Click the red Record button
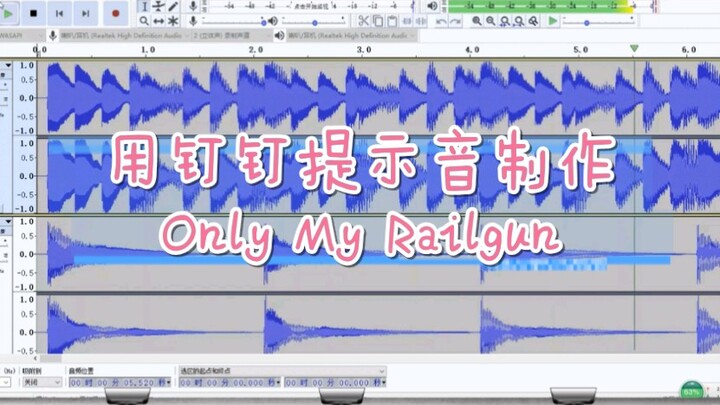The width and height of the screenshot is (720, 405). (115, 13)
